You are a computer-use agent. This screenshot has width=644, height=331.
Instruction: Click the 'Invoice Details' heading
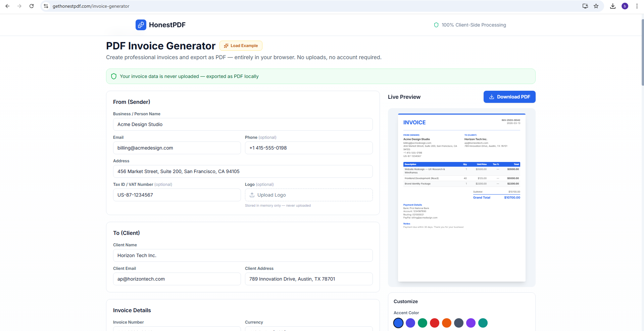132,310
